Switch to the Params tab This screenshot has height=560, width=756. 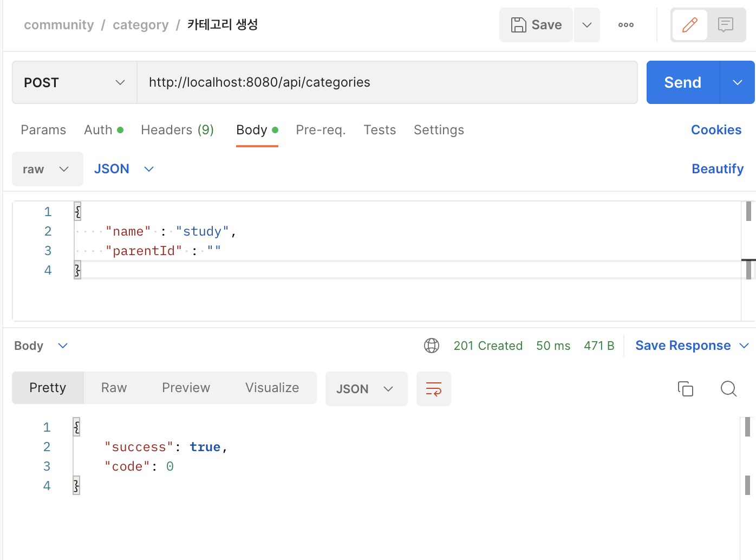click(x=43, y=130)
